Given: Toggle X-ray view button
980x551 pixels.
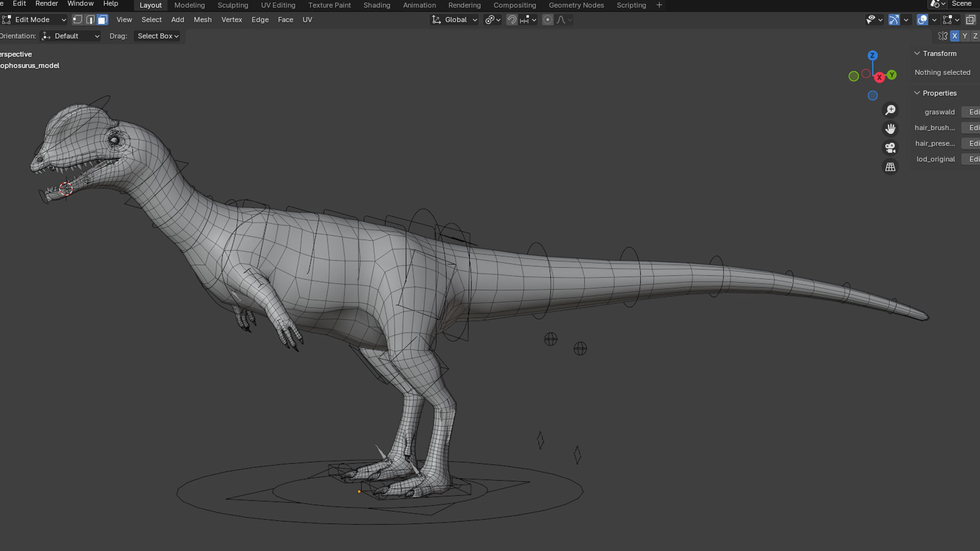Looking at the screenshot, I should click(x=970, y=20).
